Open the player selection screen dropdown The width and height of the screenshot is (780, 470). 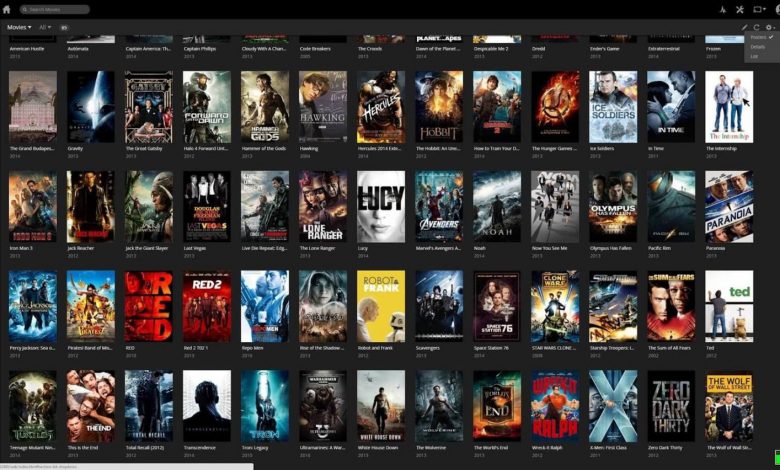tap(759, 9)
